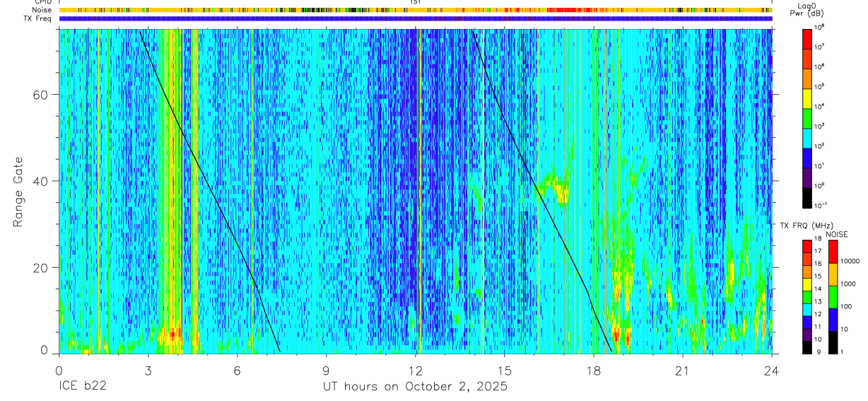Click the '3' tick on UT hours axis
The width and height of the screenshot is (868, 401).
tap(148, 370)
